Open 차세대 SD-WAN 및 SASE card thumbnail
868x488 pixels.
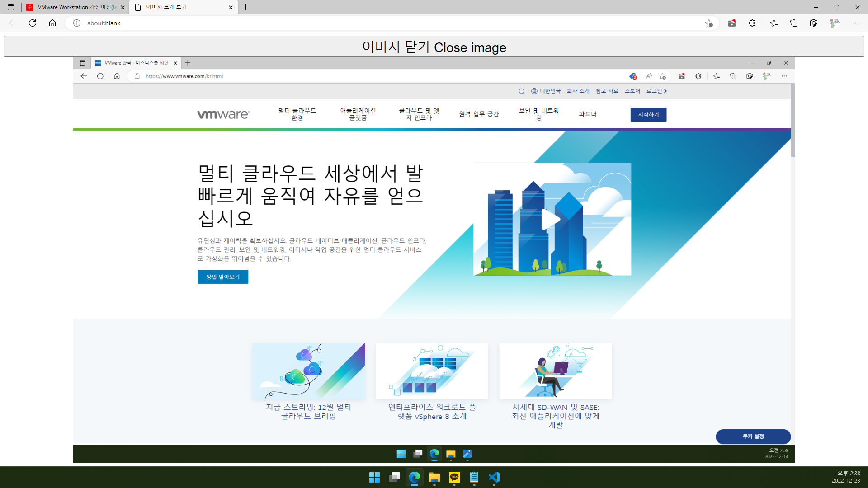click(x=556, y=371)
